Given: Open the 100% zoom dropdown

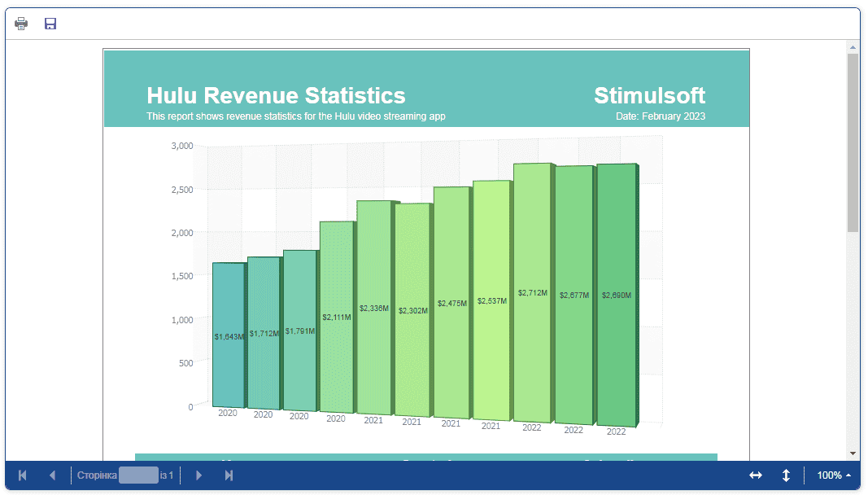Looking at the screenshot, I should [x=834, y=475].
